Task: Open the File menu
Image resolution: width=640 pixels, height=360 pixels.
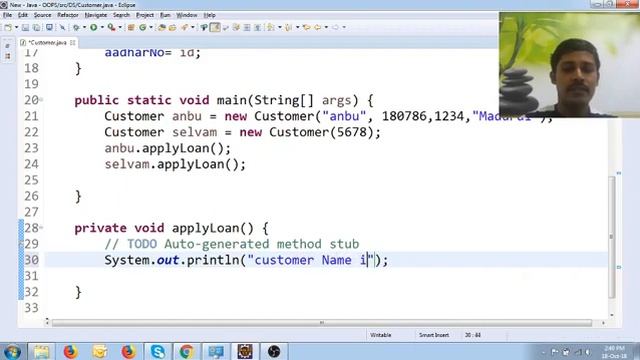Action: [7, 15]
